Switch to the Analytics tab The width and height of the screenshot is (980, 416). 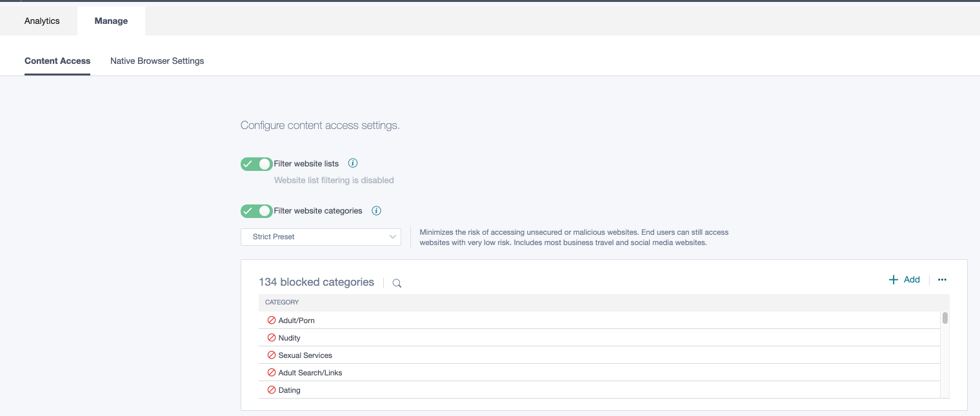pyautogui.click(x=42, y=21)
